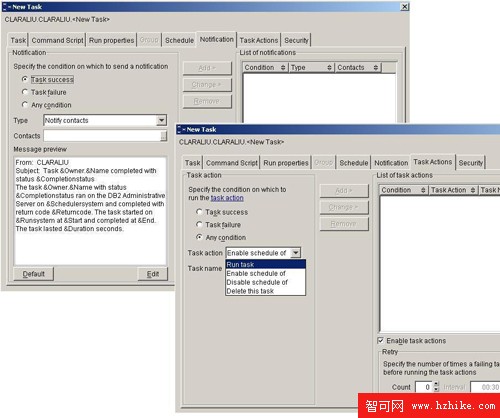Screen dimensions: 500x418
Task: Click Remove button in Task Actions window
Action: 344,224
